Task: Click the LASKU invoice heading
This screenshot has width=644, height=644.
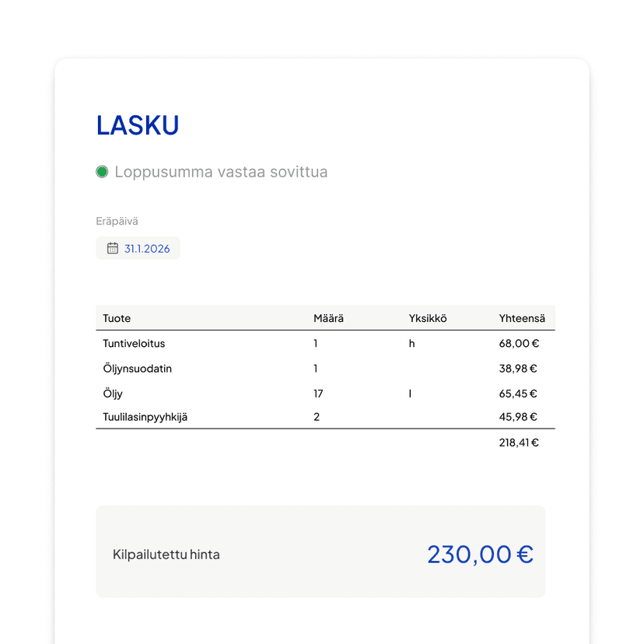Action: click(137, 124)
